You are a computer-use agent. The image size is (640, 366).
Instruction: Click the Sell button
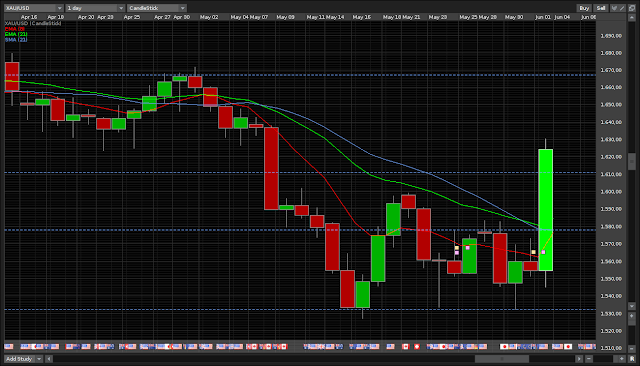(x=601, y=8)
